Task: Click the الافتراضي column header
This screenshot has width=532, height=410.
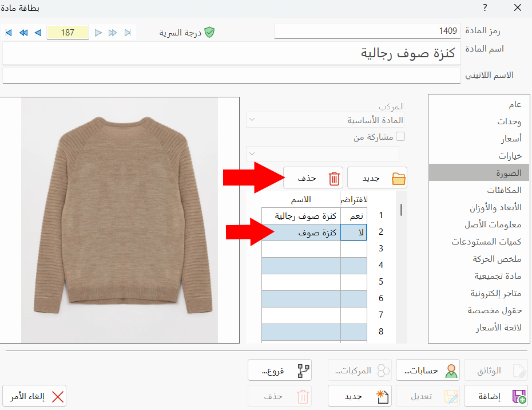Action: pyautogui.click(x=354, y=199)
